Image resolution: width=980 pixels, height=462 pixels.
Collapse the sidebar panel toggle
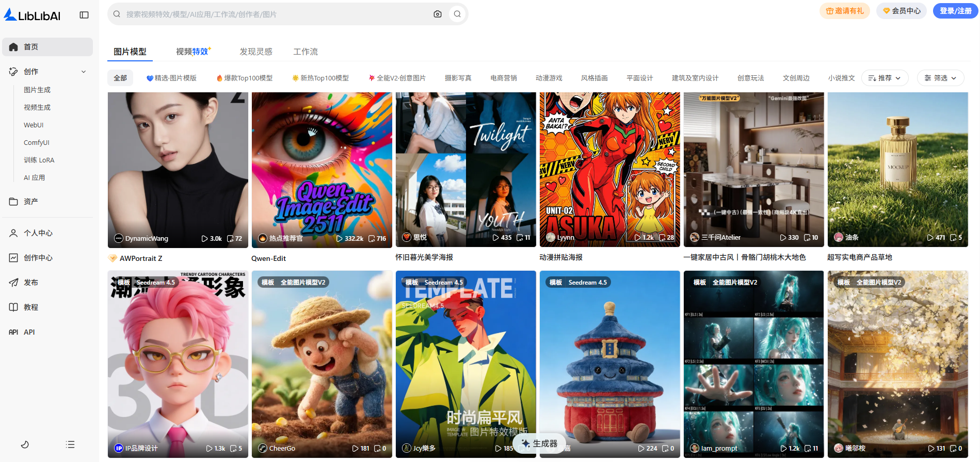[x=84, y=15]
